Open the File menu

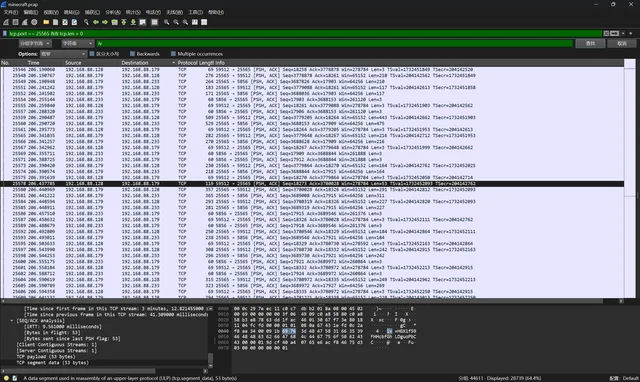11,12
